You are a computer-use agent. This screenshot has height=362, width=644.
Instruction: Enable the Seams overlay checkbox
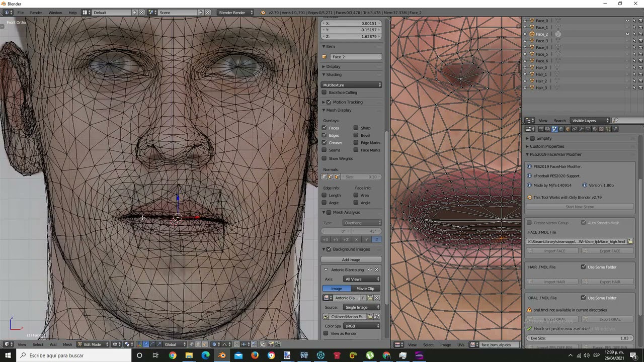[325, 150]
